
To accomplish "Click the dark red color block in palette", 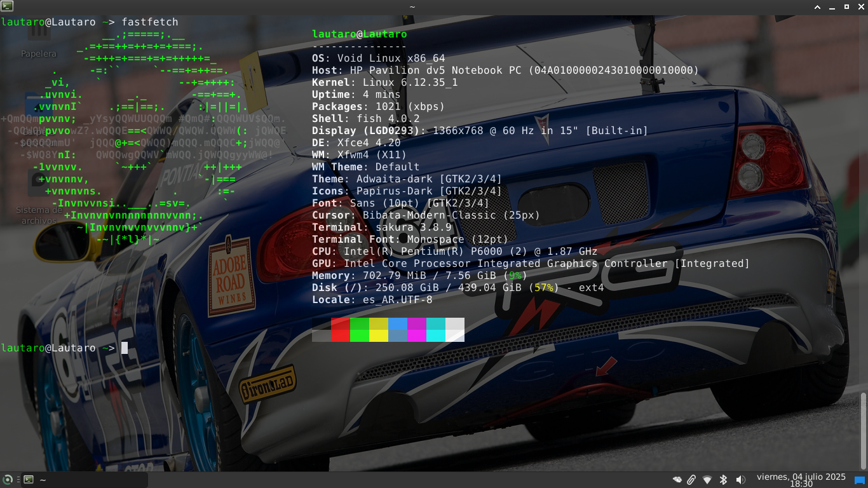I will (341, 323).
